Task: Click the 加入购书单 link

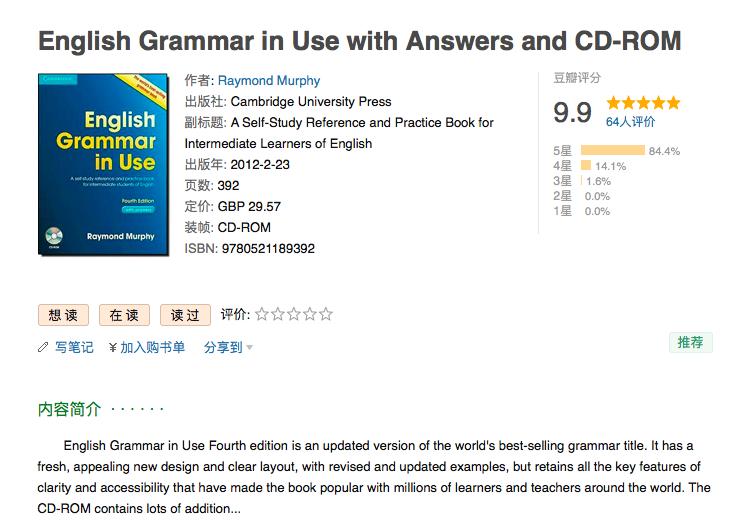Action: point(152,348)
